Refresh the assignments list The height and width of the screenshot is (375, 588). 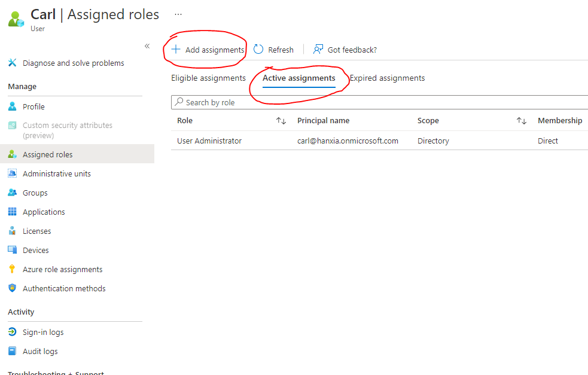(x=273, y=49)
